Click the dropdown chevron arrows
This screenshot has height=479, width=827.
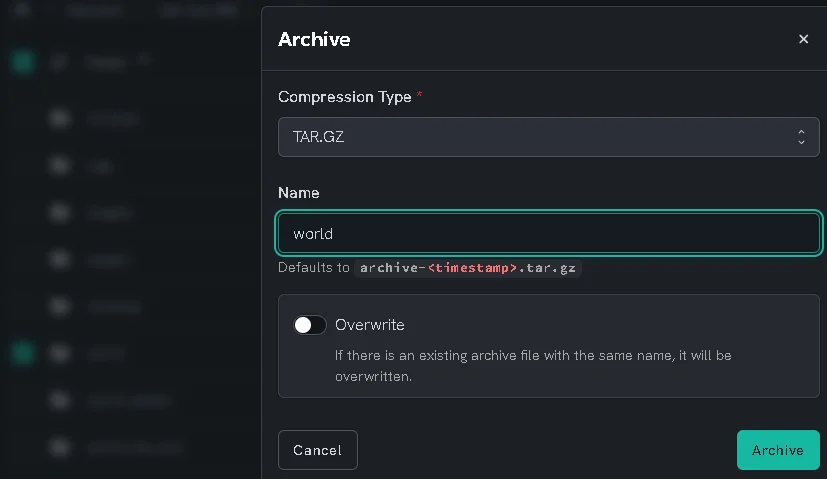(801, 137)
